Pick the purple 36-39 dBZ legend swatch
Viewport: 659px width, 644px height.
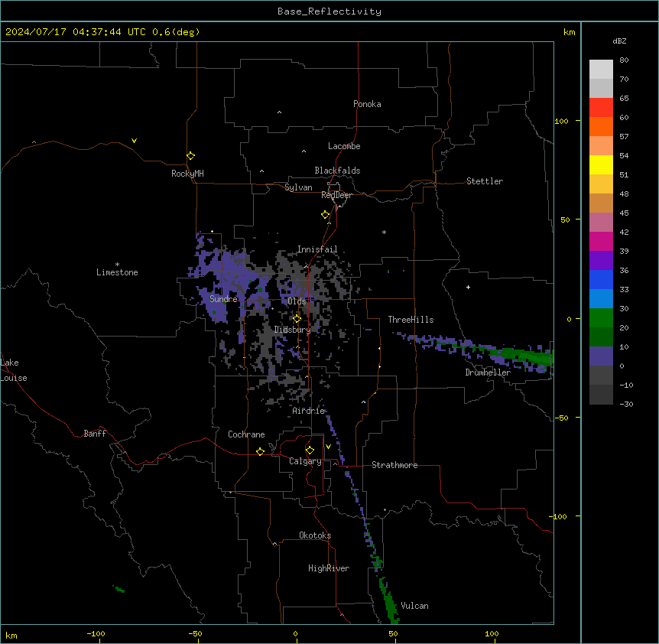tap(601, 261)
